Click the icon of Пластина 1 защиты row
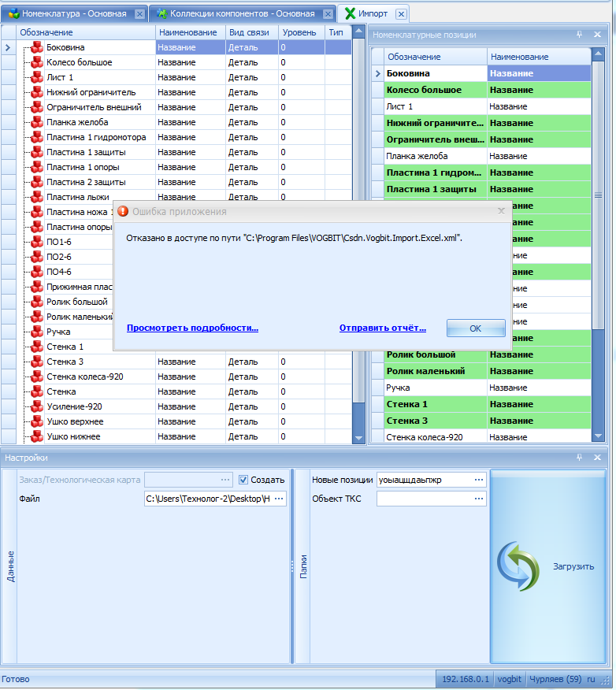 [x=37, y=152]
